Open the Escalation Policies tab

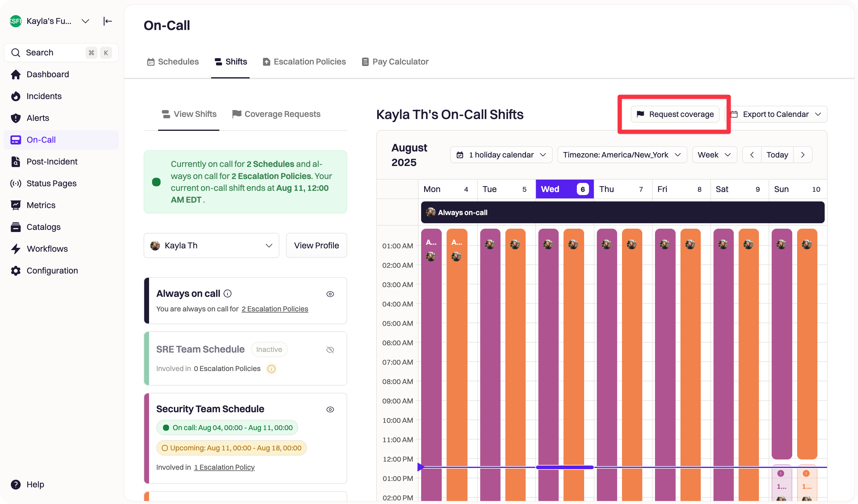pyautogui.click(x=304, y=61)
